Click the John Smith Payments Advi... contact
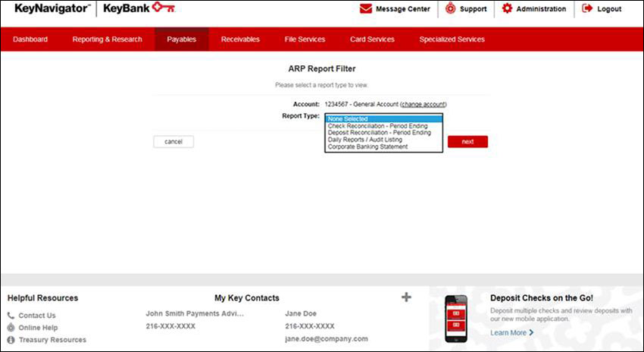The image size is (644, 352). [195, 313]
